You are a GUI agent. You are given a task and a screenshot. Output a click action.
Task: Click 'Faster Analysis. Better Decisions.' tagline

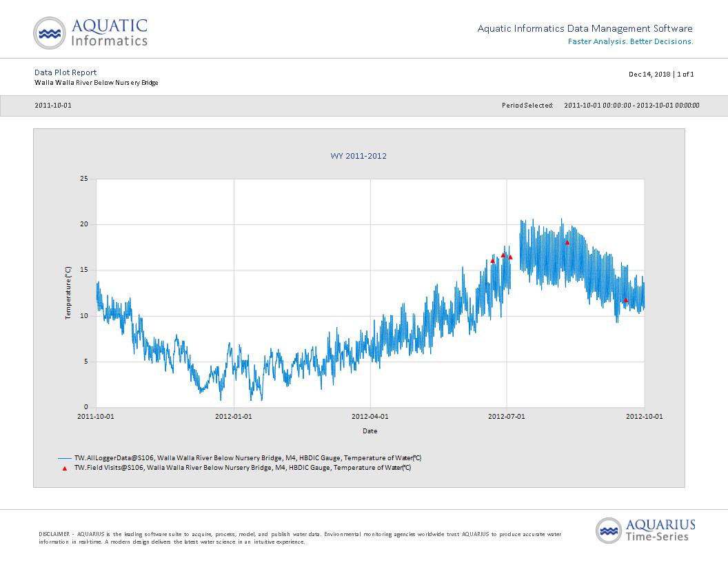point(631,42)
